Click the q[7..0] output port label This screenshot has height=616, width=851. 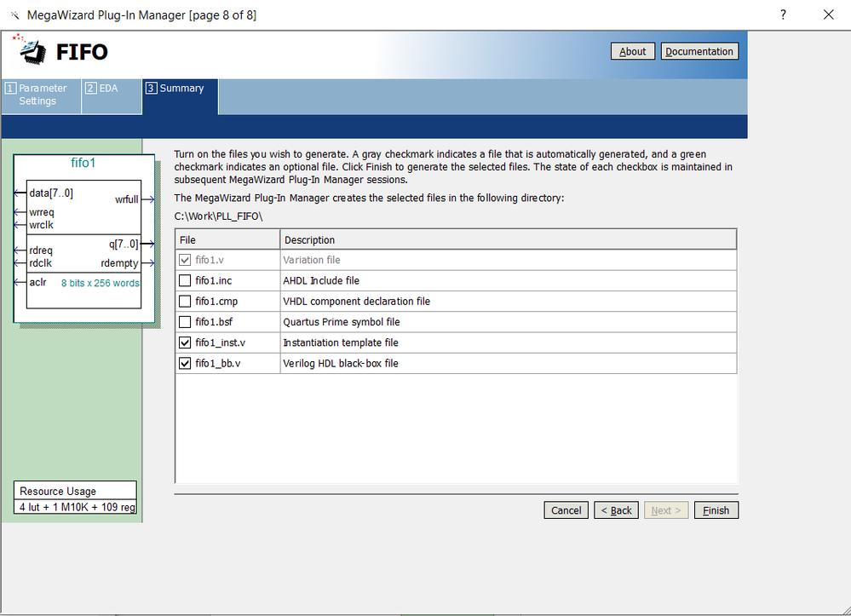(124, 245)
